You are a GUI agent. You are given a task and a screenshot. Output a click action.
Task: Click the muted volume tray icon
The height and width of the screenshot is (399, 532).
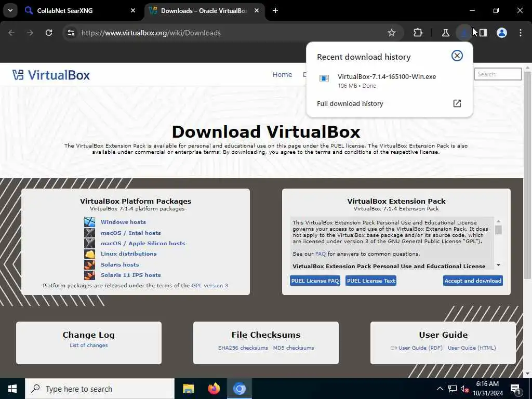[x=464, y=389]
